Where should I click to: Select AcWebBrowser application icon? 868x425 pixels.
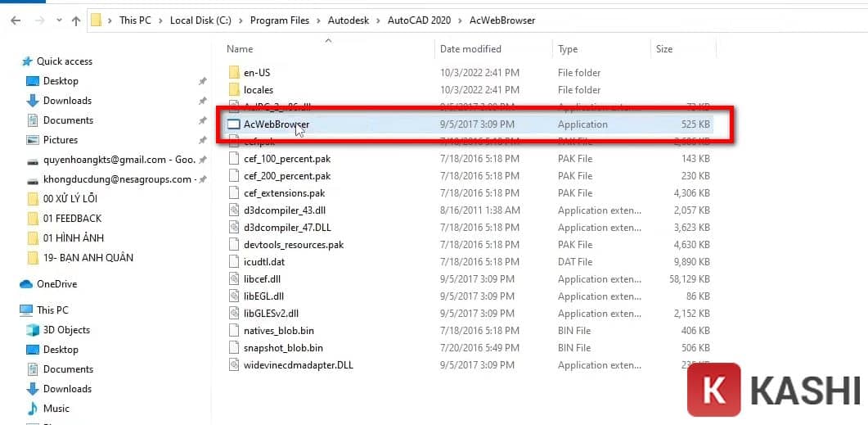coord(235,124)
